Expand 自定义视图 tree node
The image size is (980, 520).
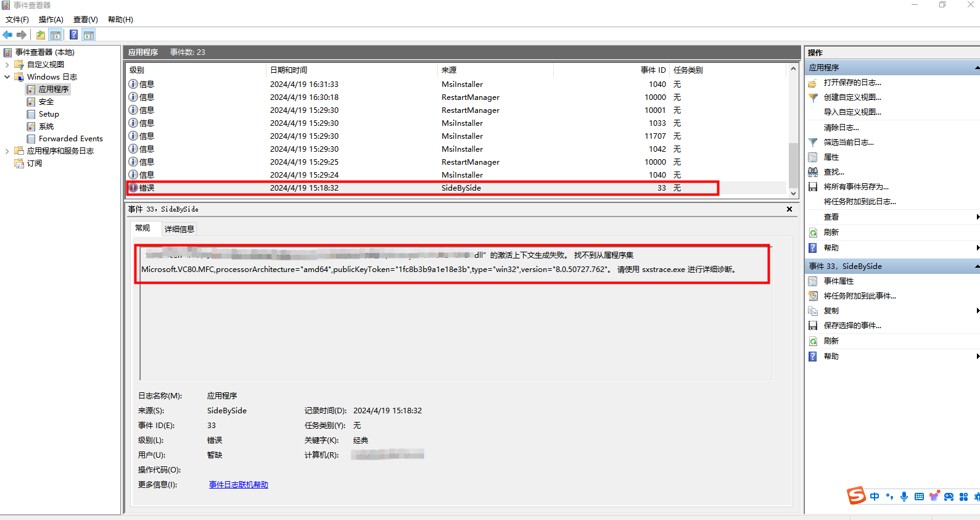pyautogui.click(x=7, y=64)
